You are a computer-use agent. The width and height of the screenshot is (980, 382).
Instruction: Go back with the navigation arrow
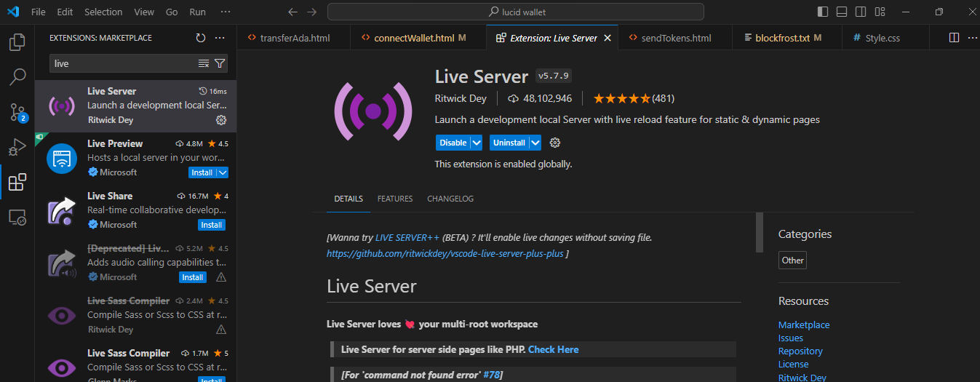tap(292, 12)
